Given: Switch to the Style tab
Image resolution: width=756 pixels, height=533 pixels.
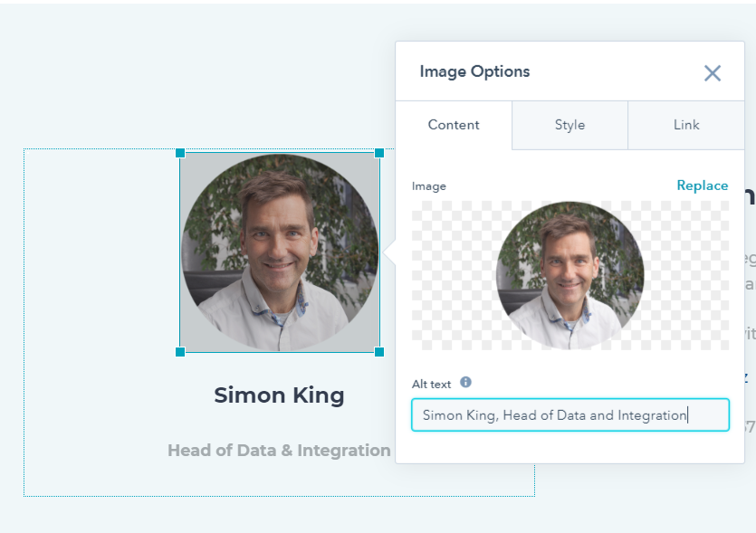Looking at the screenshot, I should [x=569, y=125].
